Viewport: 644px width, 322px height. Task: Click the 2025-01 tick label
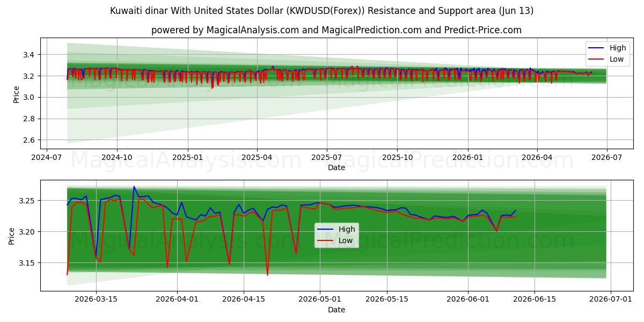(x=187, y=158)
